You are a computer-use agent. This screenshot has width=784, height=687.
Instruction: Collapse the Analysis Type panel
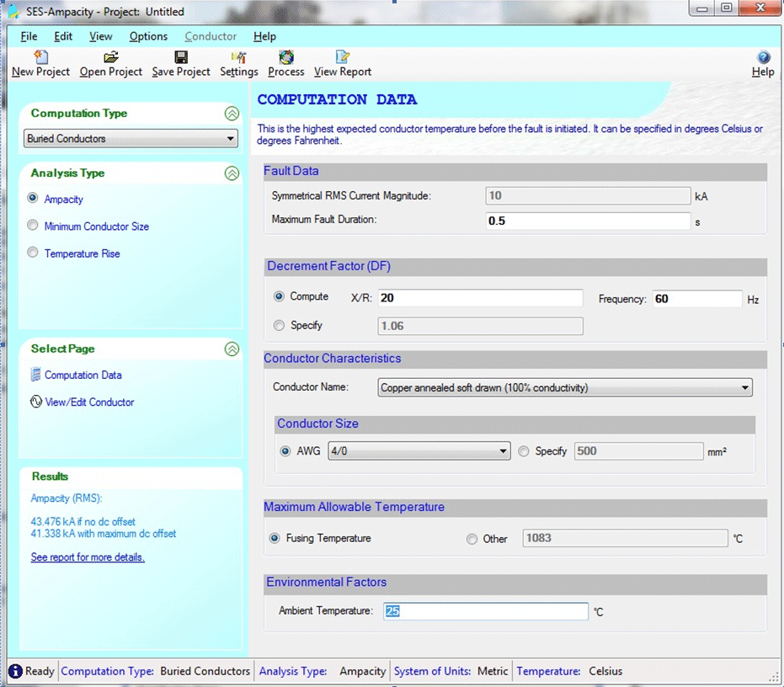(232, 173)
